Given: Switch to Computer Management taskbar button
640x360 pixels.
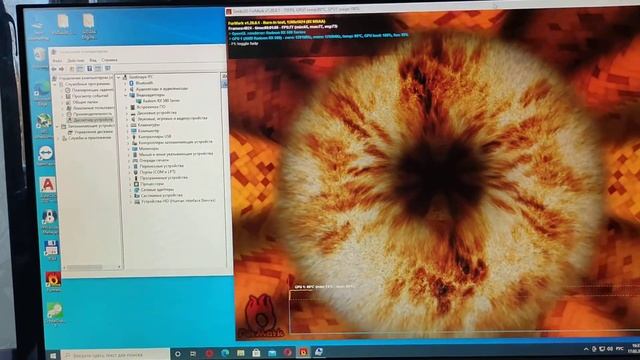Looking at the screenshot, I should (x=319, y=351).
